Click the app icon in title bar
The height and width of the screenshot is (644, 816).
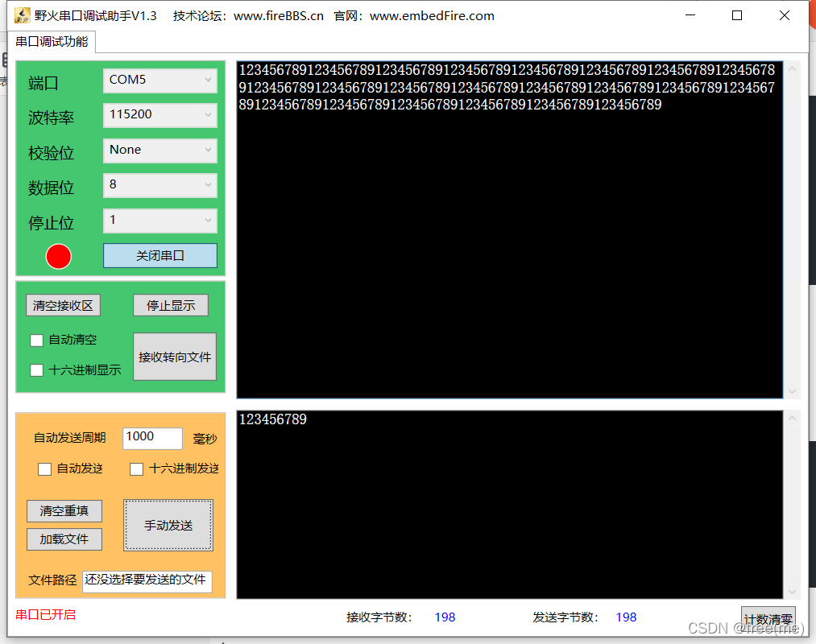point(22,16)
